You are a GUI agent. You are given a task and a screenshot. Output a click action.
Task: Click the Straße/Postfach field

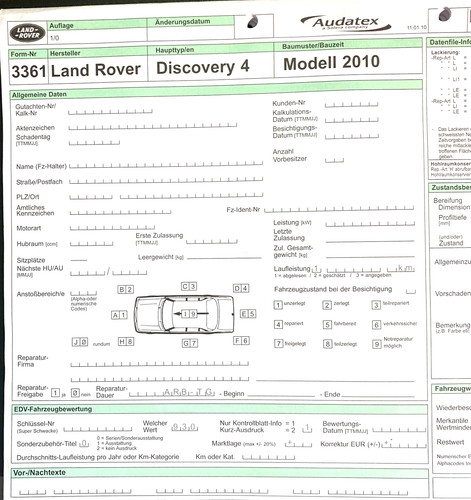166,180
